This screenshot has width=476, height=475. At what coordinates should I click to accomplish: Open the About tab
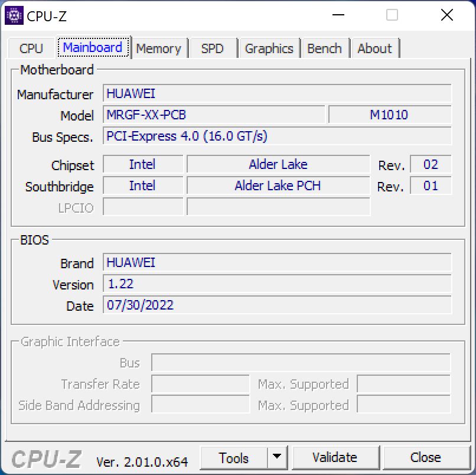374,48
